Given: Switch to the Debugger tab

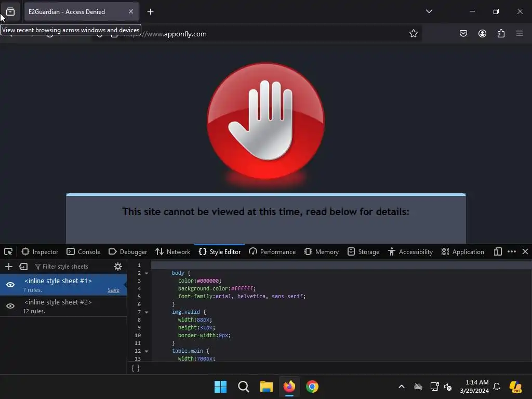Looking at the screenshot, I should (128, 252).
